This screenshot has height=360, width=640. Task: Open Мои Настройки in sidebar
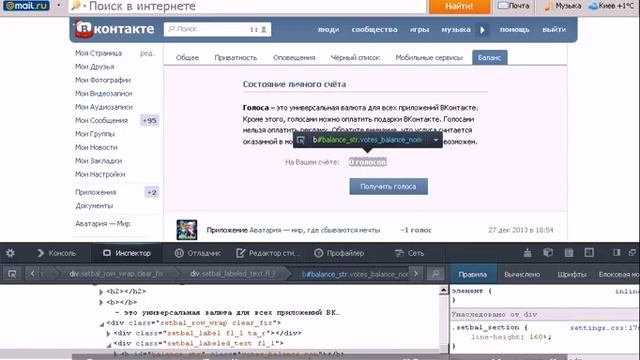(x=100, y=174)
